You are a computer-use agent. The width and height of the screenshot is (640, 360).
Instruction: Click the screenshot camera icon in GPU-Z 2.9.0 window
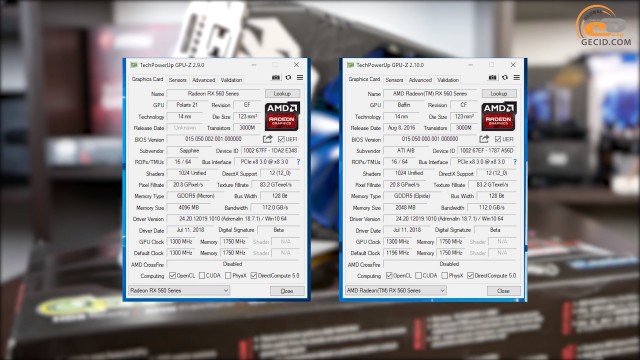coord(276,78)
